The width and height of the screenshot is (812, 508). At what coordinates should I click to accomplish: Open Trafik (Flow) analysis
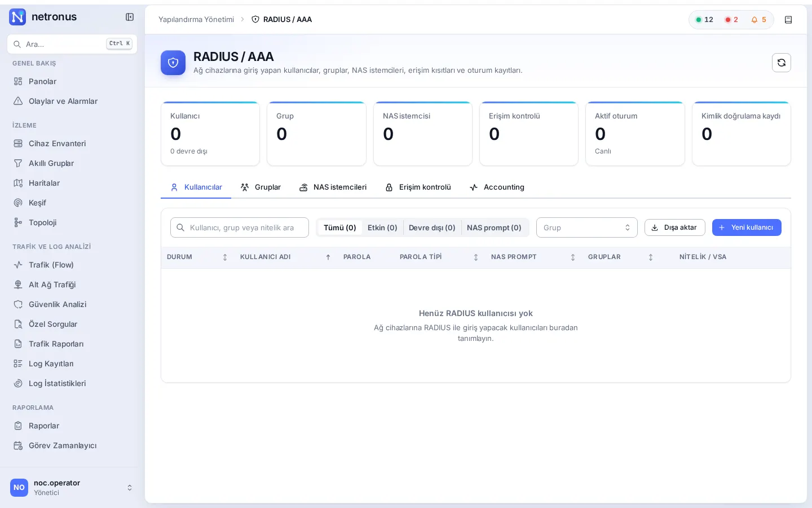72,265
